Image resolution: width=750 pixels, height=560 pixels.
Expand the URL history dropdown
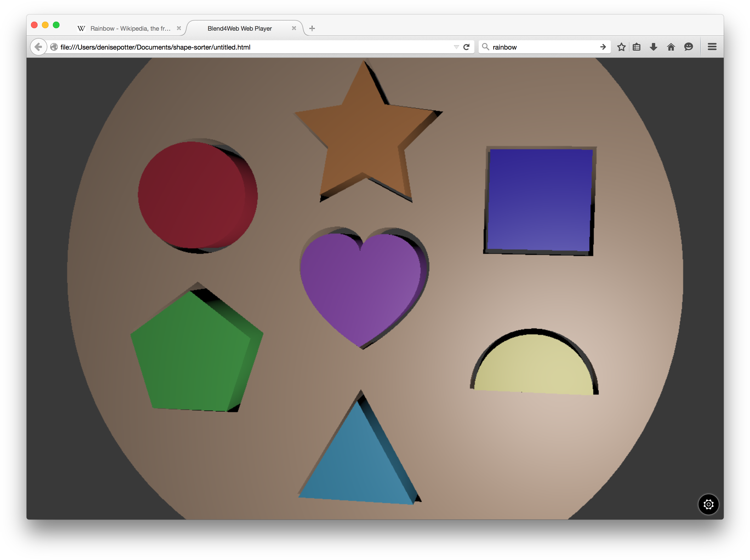coord(456,47)
